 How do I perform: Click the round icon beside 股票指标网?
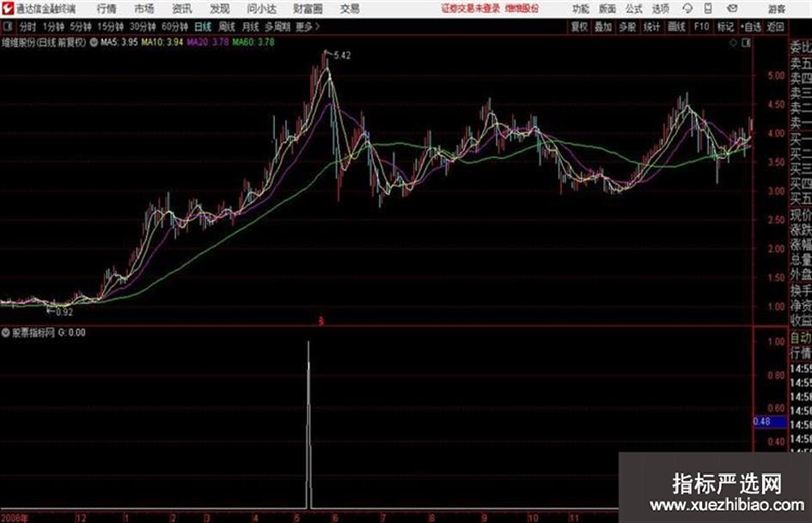pyautogui.click(x=6, y=332)
